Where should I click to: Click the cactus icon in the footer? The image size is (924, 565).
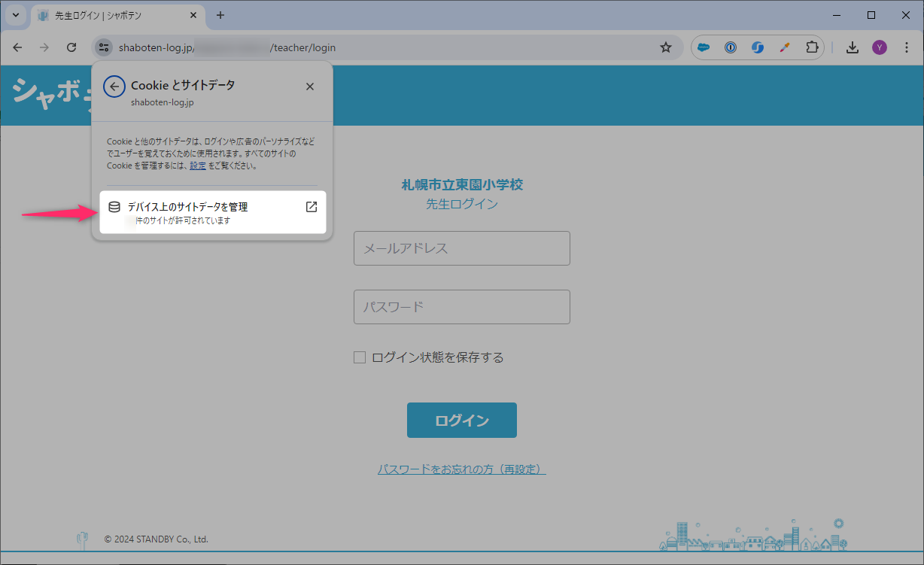[x=83, y=539]
